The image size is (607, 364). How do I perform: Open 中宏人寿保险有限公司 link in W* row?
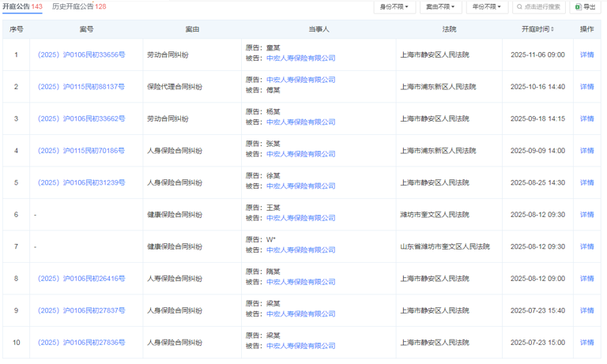tap(301, 250)
